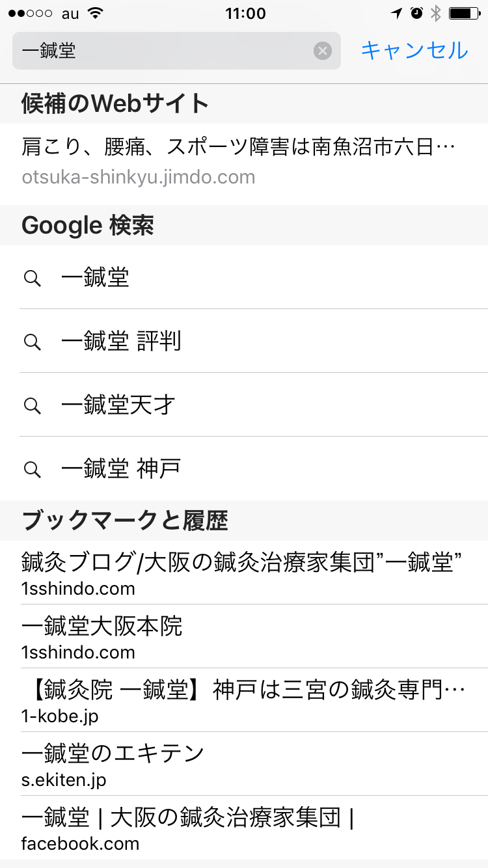Tap the location arrow status icon
The image size is (488, 868).
click(x=396, y=14)
